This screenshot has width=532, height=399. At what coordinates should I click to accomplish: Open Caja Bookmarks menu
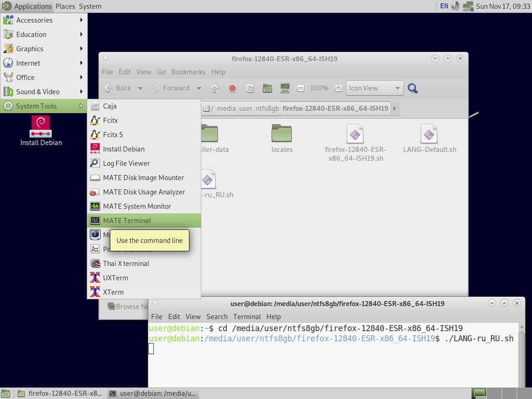[188, 72]
